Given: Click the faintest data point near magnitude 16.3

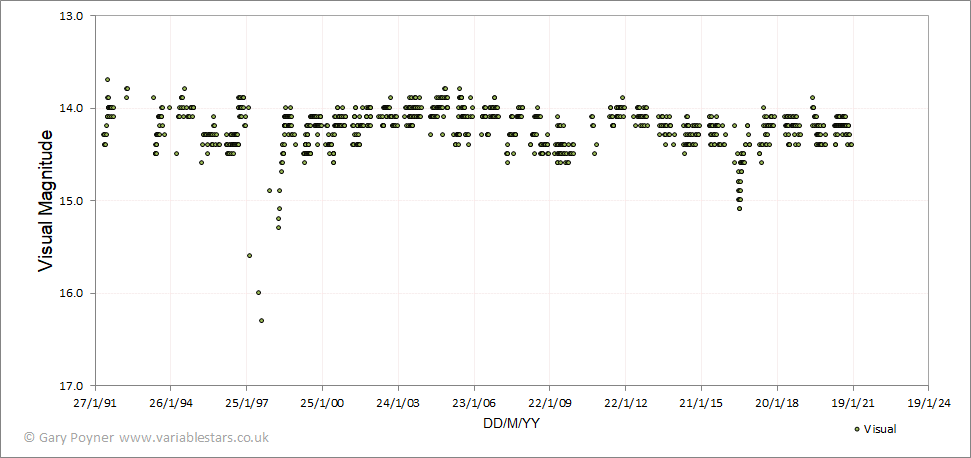Looking at the screenshot, I should [261, 321].
